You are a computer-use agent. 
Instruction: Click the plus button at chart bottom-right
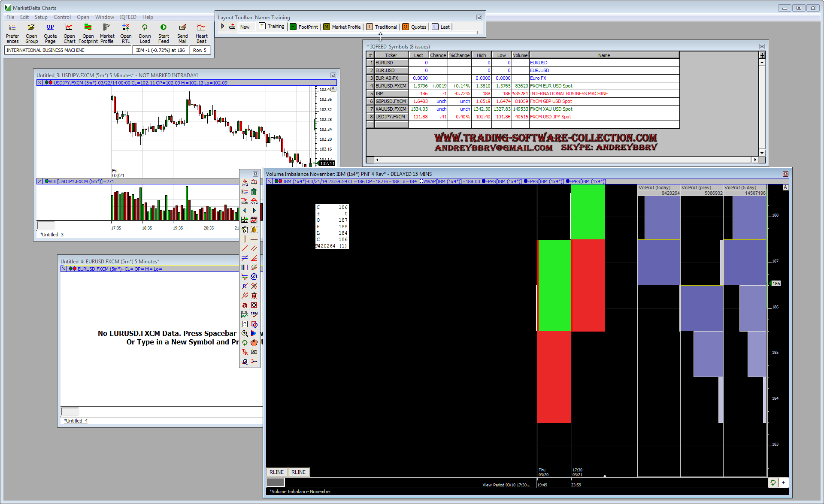click(x=783, y=483)
